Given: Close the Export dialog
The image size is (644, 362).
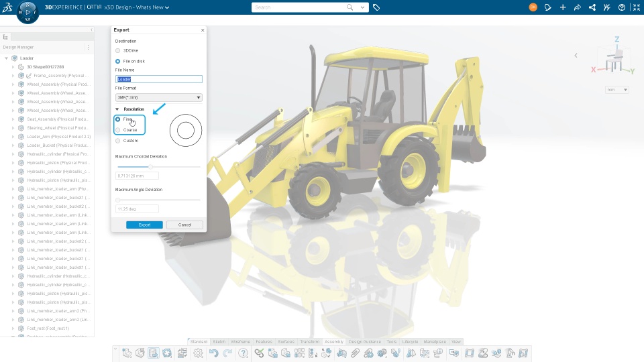Looking at the screenshot, I should point(203,30).
